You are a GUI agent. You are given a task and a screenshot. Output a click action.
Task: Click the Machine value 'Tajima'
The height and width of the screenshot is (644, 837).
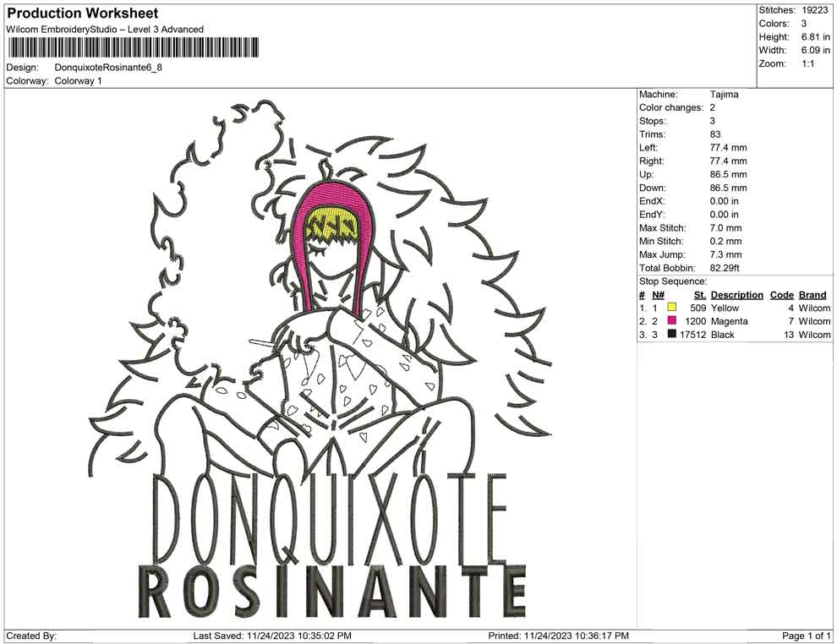(x=724, y=95)
